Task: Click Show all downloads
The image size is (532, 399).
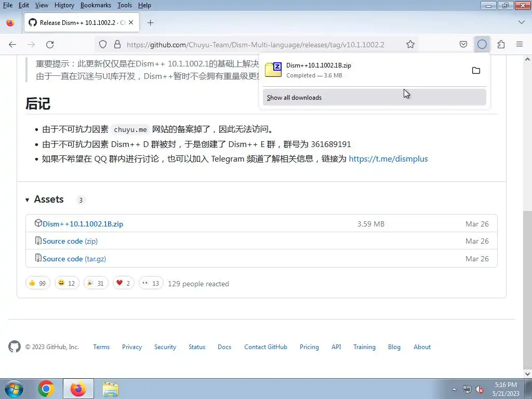Action: coord(374,97)
